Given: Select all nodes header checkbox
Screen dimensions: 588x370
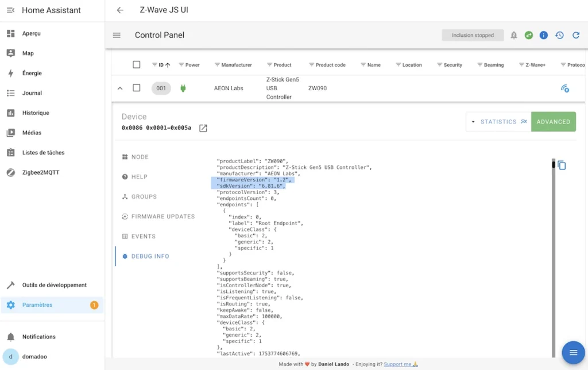Looking at the screenshot, I should 137,64.
